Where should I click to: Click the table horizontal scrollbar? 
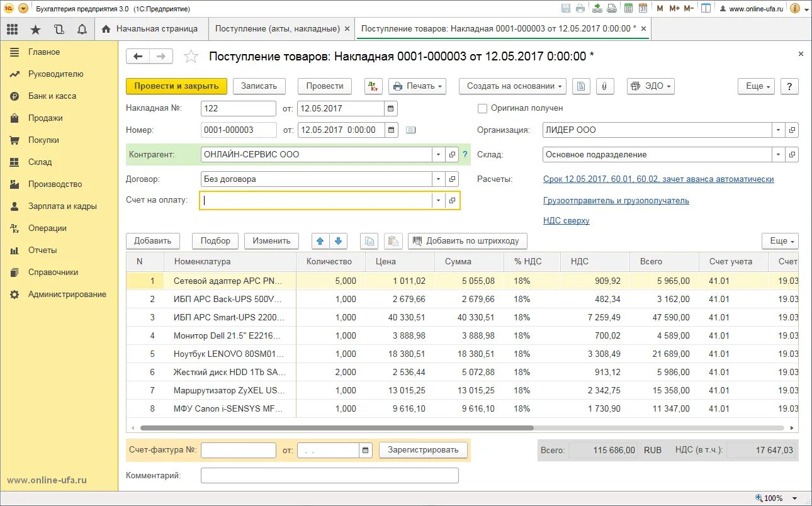click(x=337, y=428)
